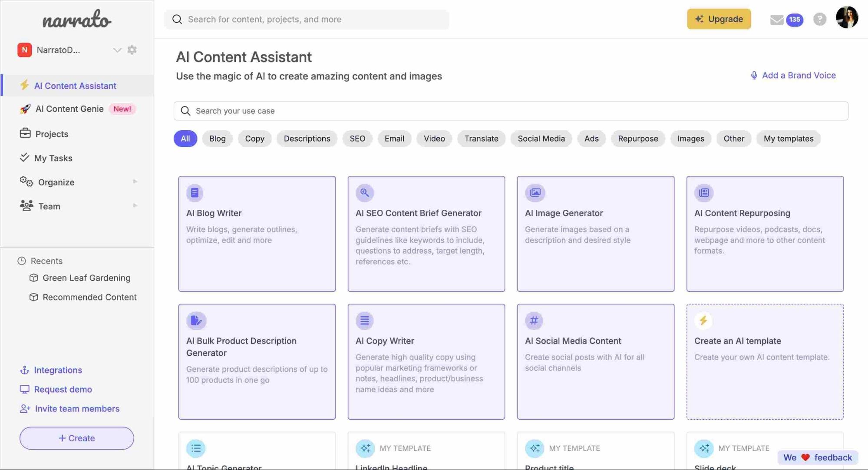868x470 pixels.
Task: Filter use cases by Repurpose
Action: [x=638, y=139]
